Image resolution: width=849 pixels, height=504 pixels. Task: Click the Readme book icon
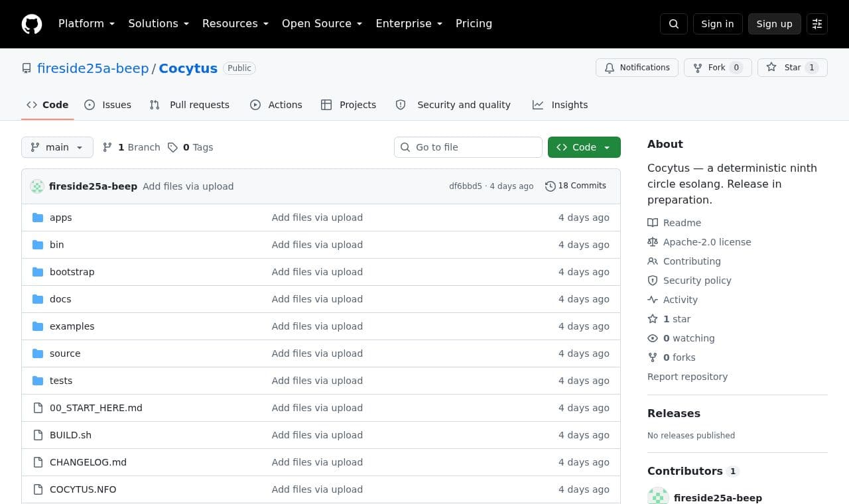[x=653, y=223]
